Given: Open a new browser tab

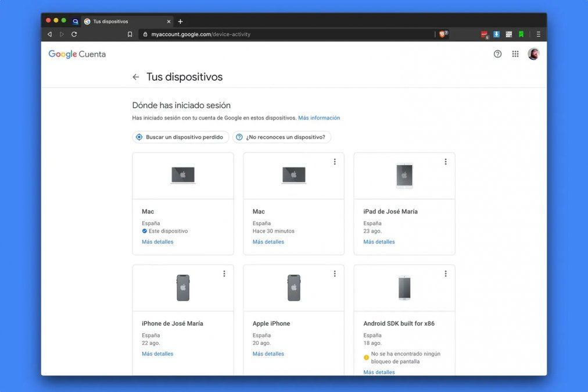Looking at the screenshot, I should (x=180, y=20).
